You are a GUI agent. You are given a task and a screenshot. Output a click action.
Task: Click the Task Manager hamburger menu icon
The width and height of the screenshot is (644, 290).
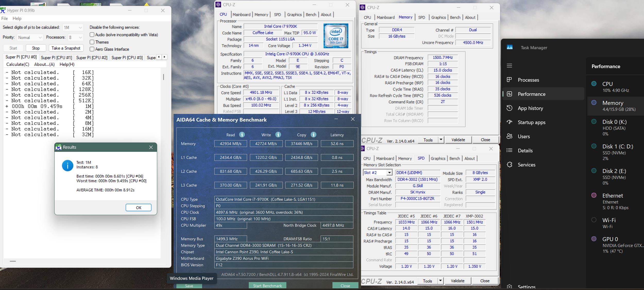point(509,66)
